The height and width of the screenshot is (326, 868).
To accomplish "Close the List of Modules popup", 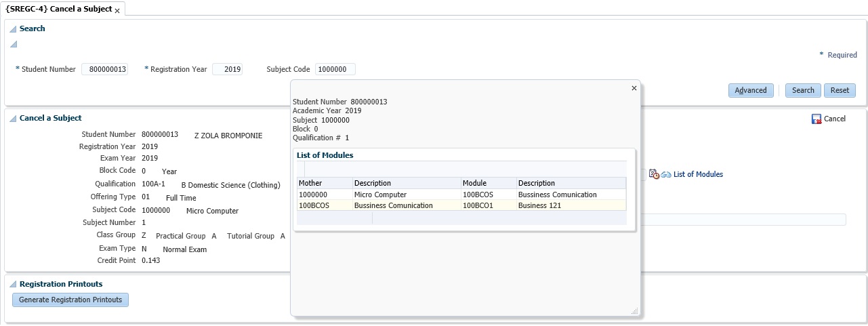I will point(634,88).
